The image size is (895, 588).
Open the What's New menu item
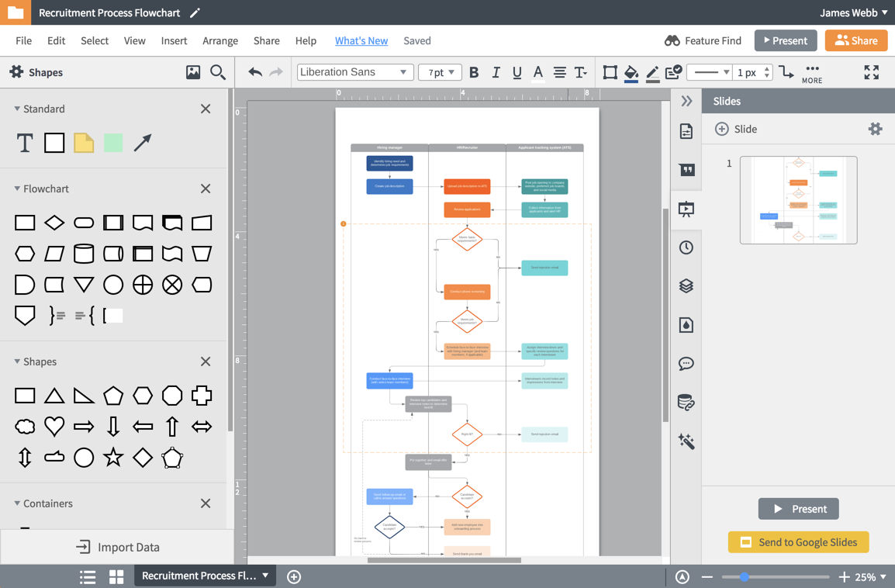(361, 40)
